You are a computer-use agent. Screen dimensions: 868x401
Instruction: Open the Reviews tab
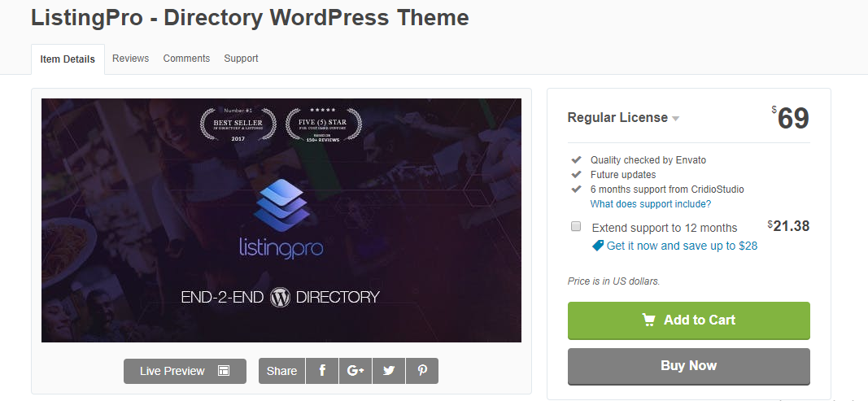(x=131, y=58)
